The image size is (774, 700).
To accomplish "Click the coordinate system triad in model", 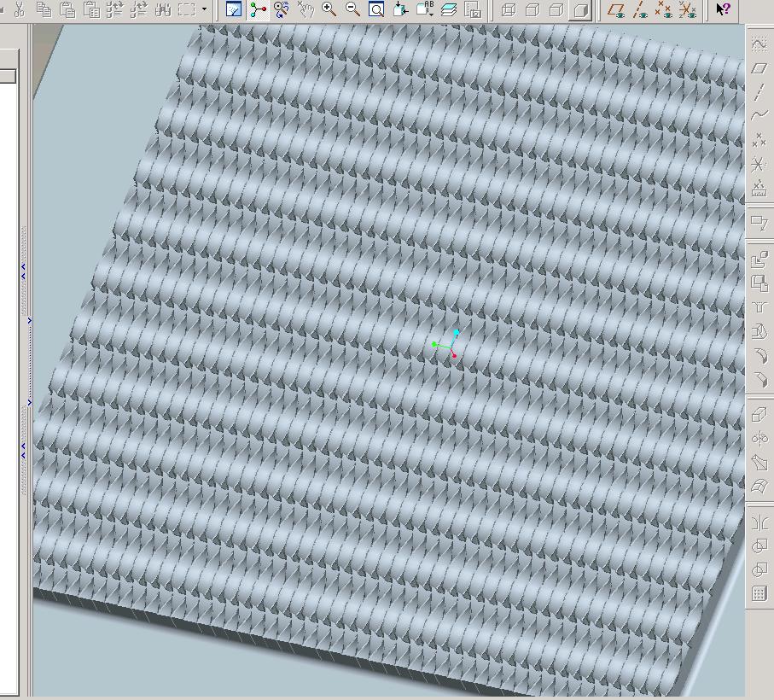I will tap(446, 343).
